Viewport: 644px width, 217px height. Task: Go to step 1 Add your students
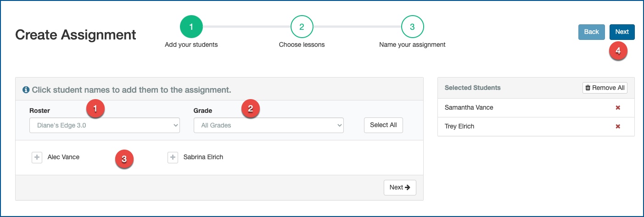191,27
